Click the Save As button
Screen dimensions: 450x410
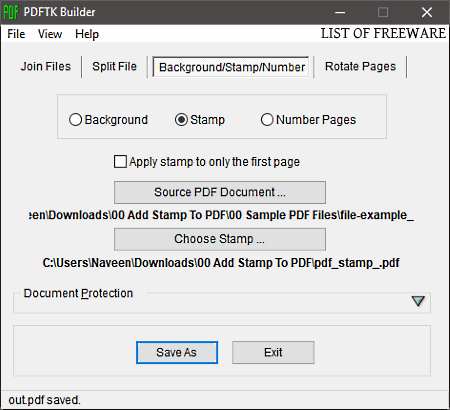coord(177,352)
